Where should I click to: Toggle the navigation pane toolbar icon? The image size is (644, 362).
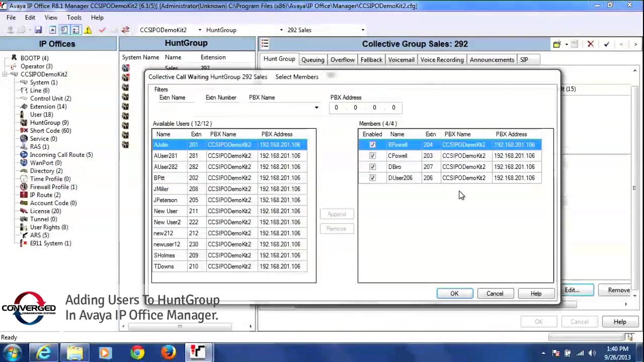click(x=64, y=30)
